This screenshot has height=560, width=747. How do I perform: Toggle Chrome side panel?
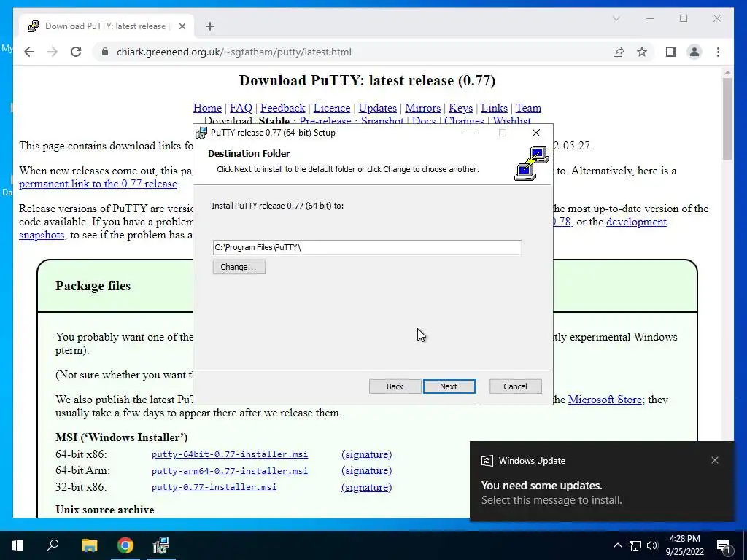[671, 52]
